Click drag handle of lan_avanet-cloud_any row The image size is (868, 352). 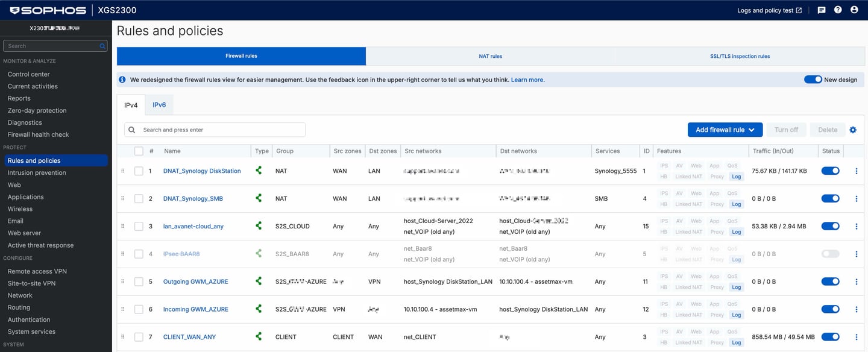point(122,227)
